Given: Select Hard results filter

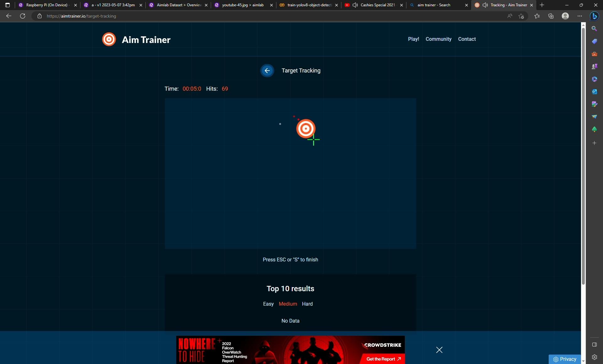Looking at the screenshot, I should click(307, 304).
